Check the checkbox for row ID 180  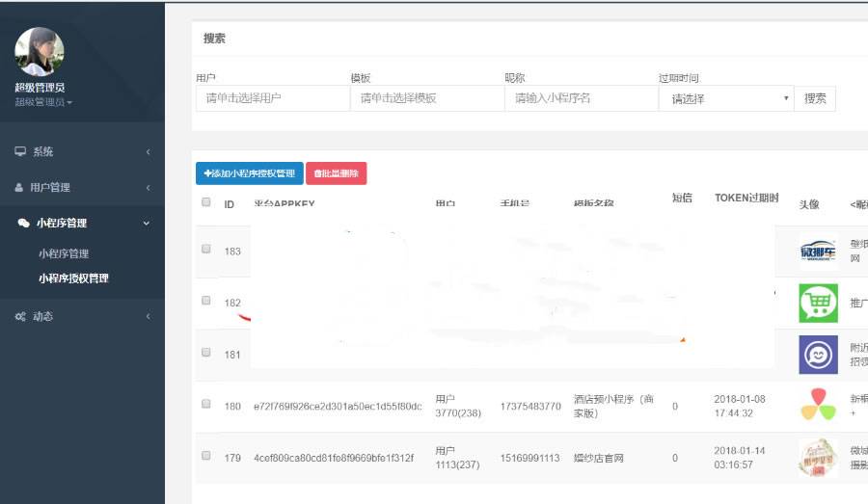(205, 405)
